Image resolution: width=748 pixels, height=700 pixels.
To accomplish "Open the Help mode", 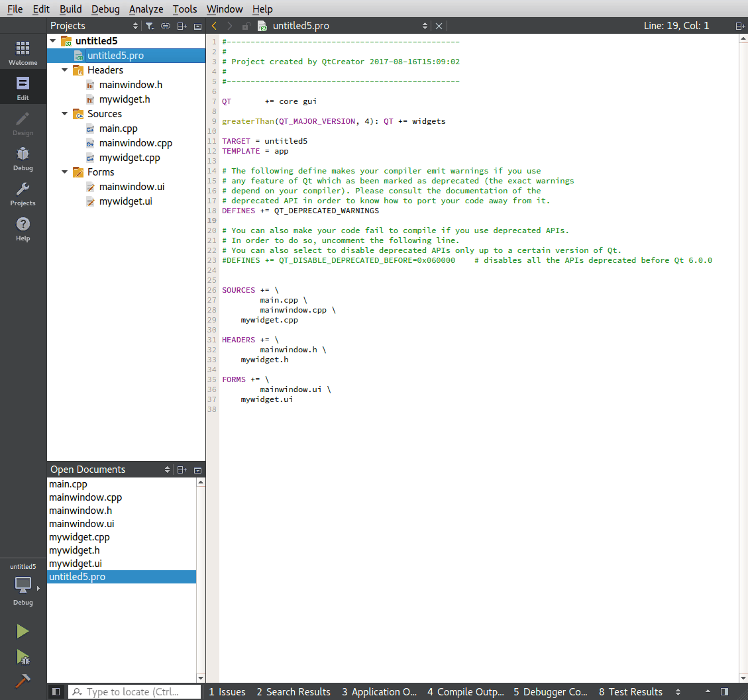I will (x=23, y=230).
